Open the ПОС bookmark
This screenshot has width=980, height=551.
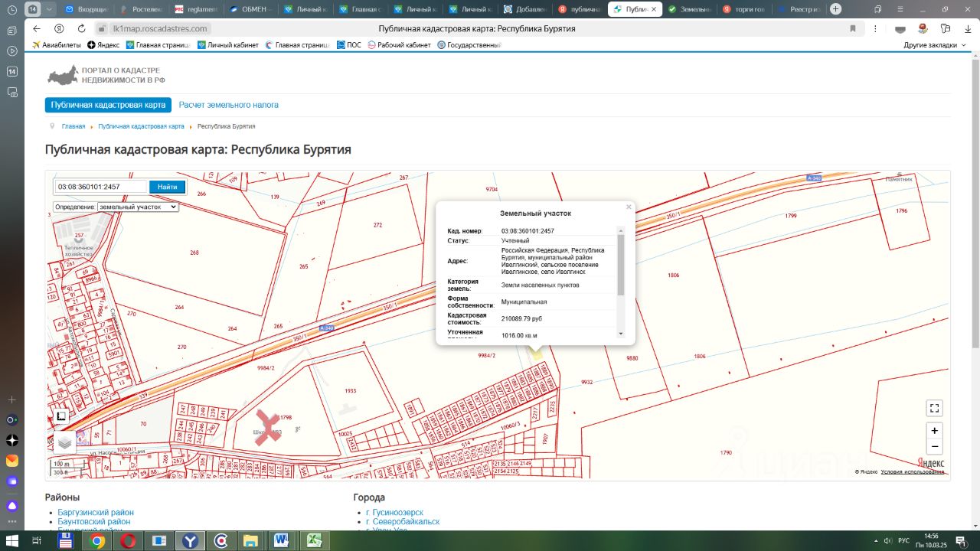click(x=348, y=45)
